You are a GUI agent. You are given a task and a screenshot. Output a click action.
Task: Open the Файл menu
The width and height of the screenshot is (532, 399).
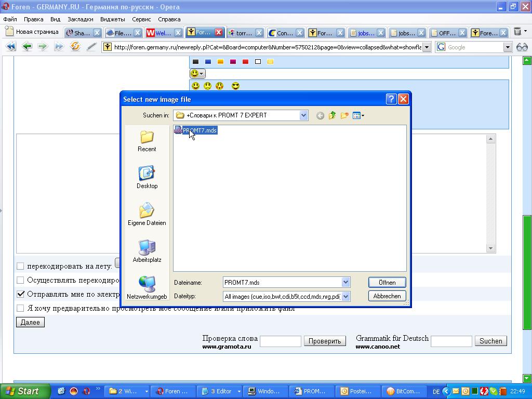10,19
